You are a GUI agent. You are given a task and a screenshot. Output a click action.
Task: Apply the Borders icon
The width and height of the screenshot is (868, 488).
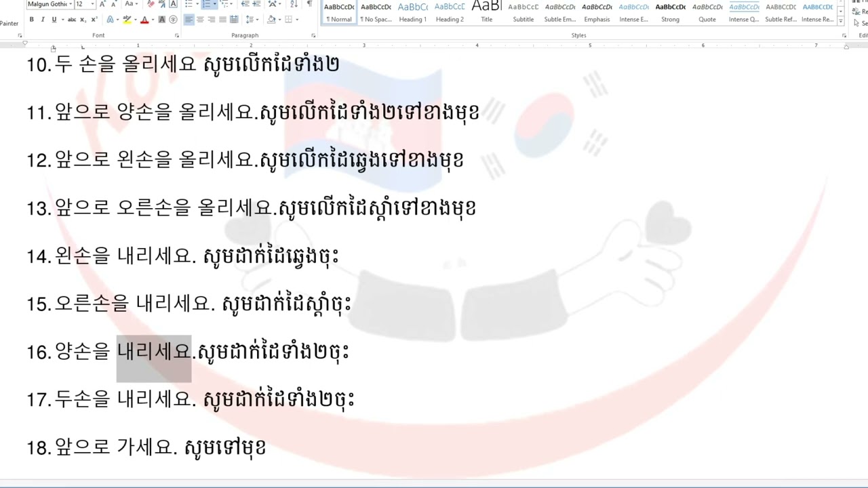[289, 20]
